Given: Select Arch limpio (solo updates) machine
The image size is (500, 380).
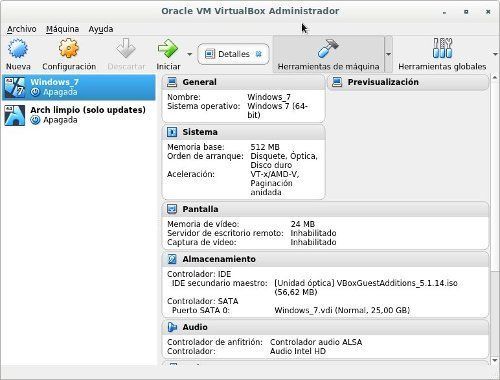Looking at the screenshot, I should pyautogui.click(x=79, y=115).
